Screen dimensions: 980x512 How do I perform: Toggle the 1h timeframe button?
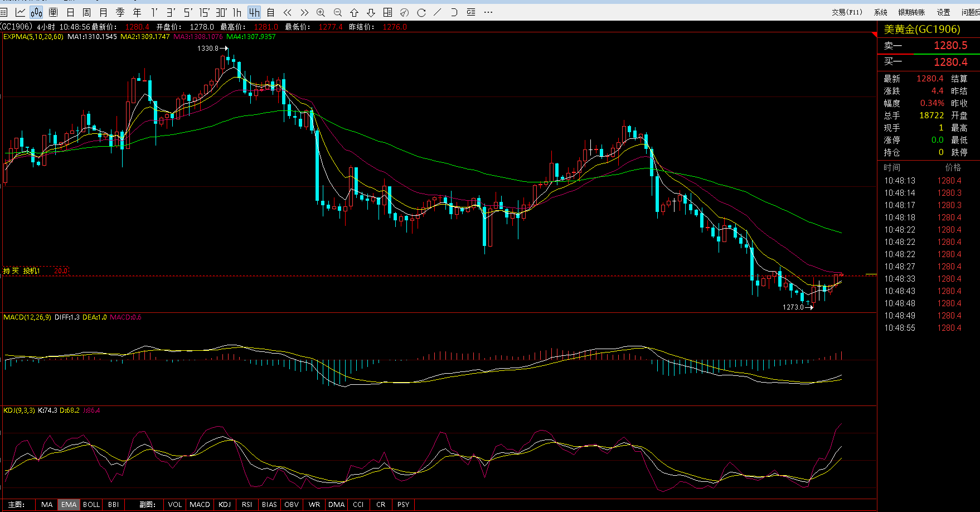(237, 12)
